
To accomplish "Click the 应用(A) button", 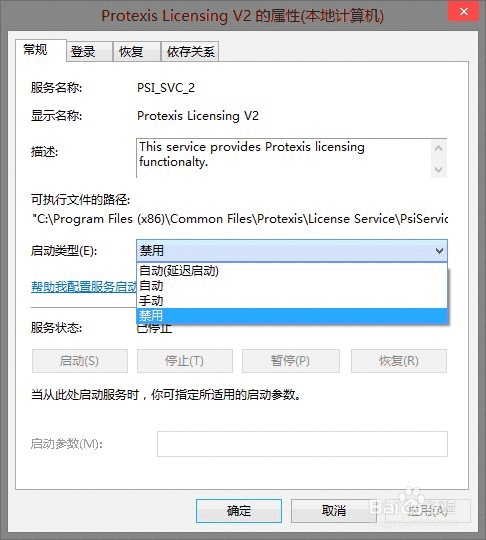I will pos(428,511).
